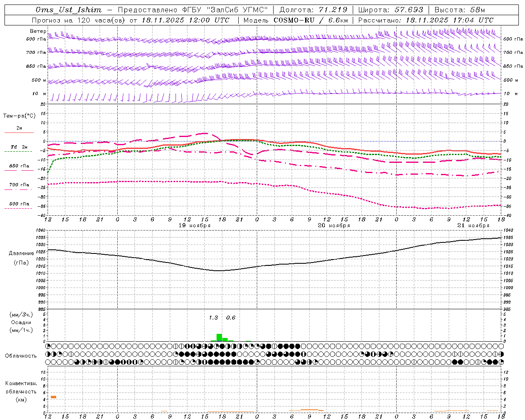Click the tallest green precipitation bar
Image resolution: width=525 pixels, height=420 pixels.
click(219, 338)
